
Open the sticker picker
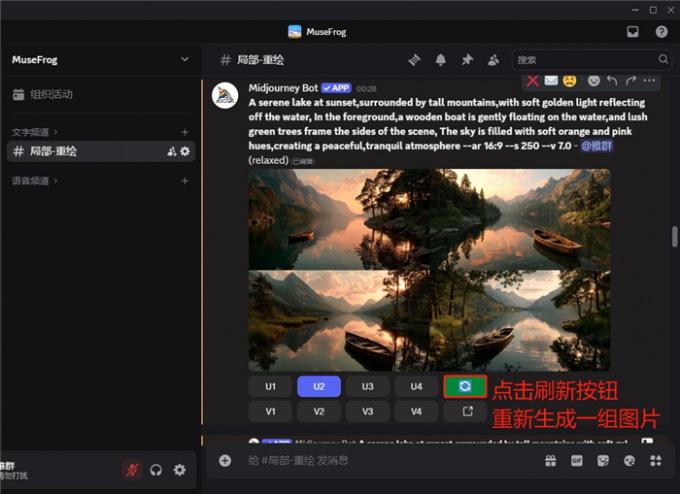[603, 461]
